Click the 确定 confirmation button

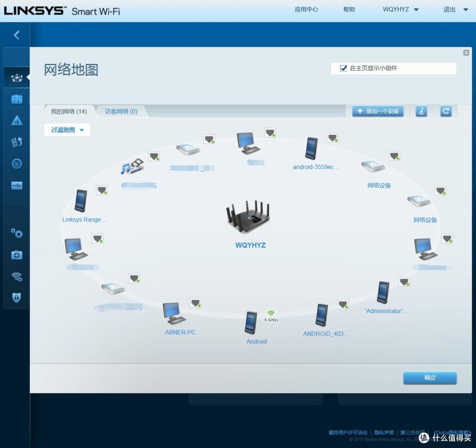pyautogui.click(x=430, y=378)
